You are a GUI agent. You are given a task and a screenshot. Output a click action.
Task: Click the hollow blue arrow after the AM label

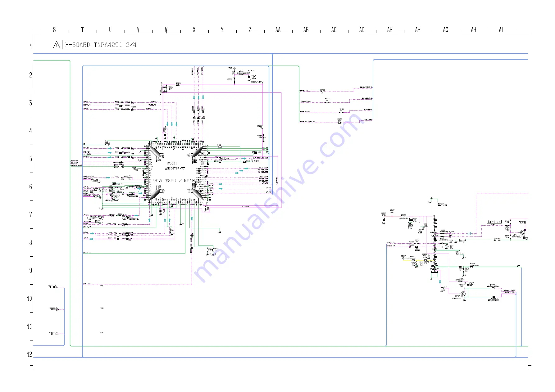[470, 233]
